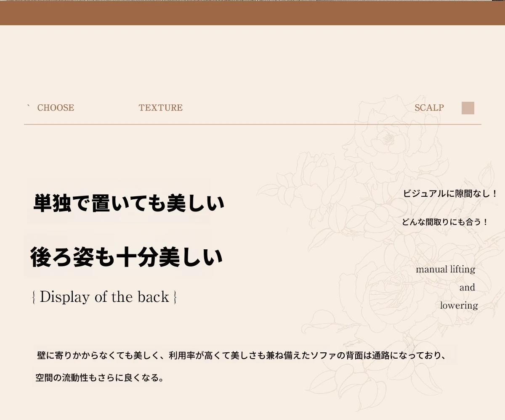This screenshot has height=420, width=505.
Task: Click the sentence 空間の流動性もさらに良くなる。
Action: tap(99, 378)
